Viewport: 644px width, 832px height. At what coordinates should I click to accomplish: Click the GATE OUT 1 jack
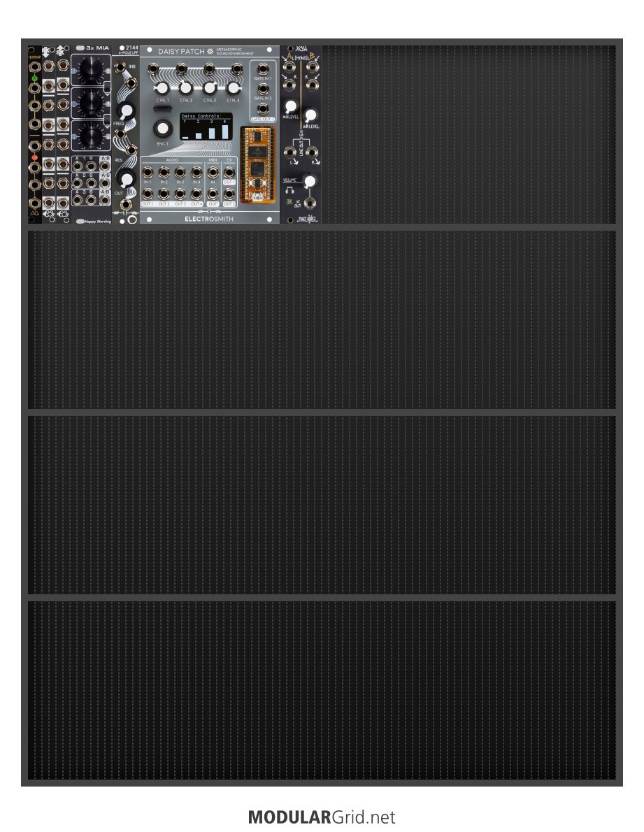pyautogui.click(x=263, y=109)
